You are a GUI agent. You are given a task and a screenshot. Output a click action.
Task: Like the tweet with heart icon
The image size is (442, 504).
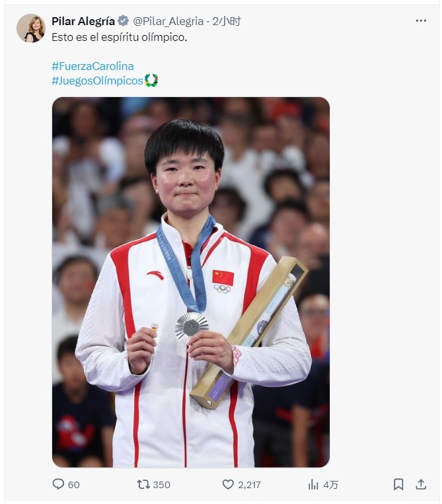[228, 484]
